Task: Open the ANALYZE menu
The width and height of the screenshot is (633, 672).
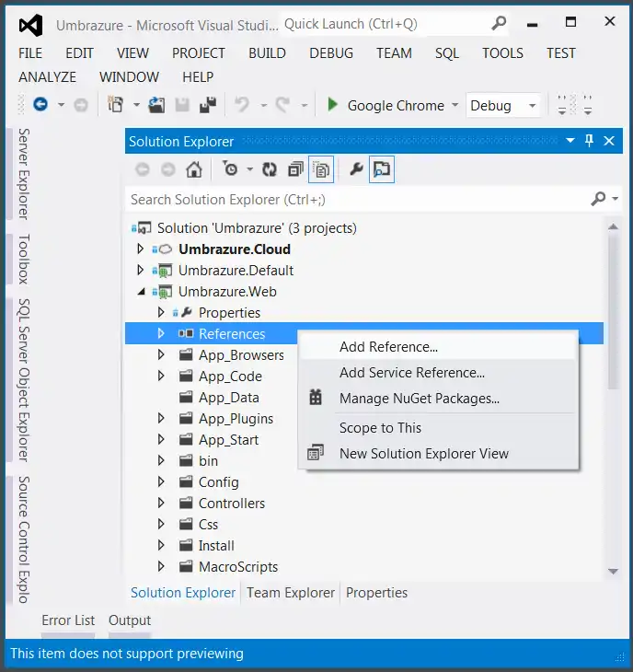Action: click(x=47, y=77)
